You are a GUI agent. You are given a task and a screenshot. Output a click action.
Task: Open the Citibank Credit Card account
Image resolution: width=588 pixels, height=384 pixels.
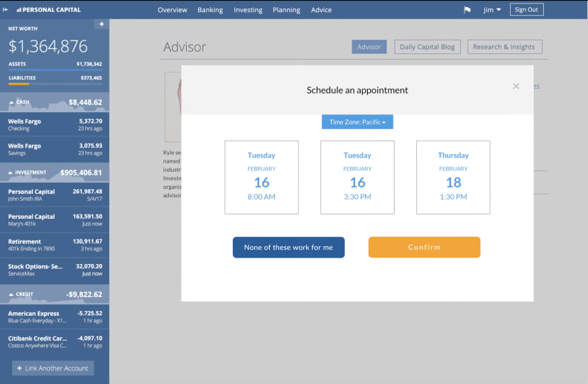coord(55,341)
